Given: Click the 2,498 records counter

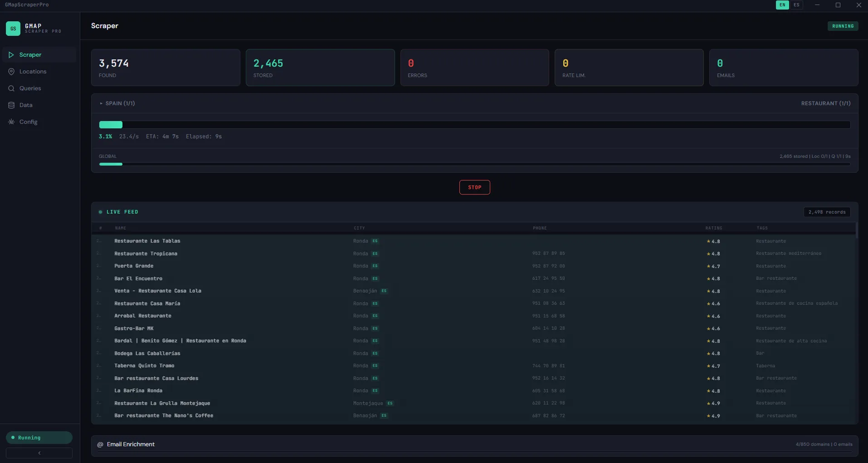Looking at the screenshot, I should point(827,212).
